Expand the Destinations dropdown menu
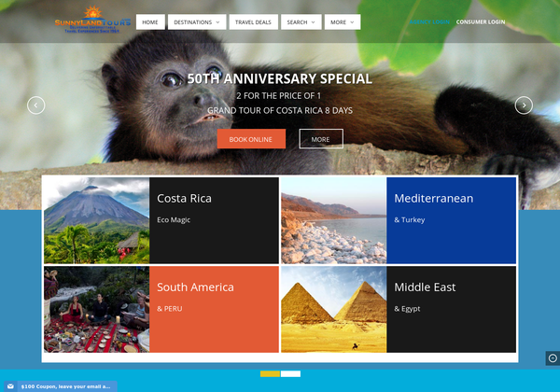The image size is (560, 392). pyautogui.click(x=197, y=22)
